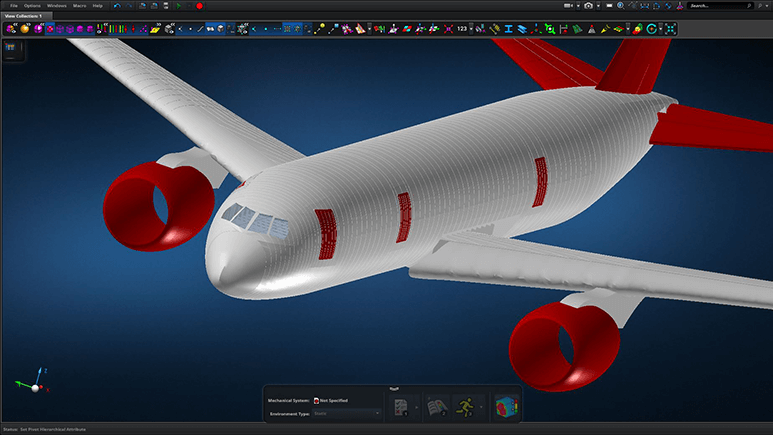Screen dimensions: 773x435
Task: Click the camera screenshot icon
Action: pos(588,6)
